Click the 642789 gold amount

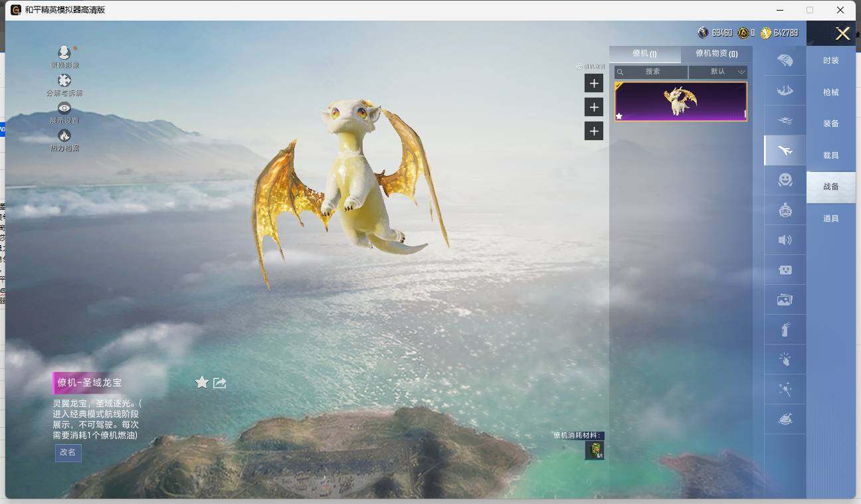coord(786,33)
